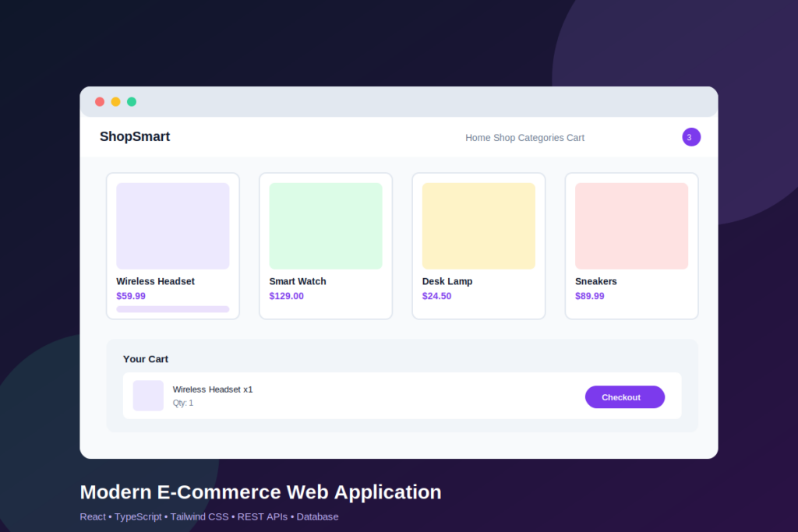Viewport: 798px width, 532px height.
Task: Click the Modern E-Commerce Web Application heading
Action: (260, 491)
